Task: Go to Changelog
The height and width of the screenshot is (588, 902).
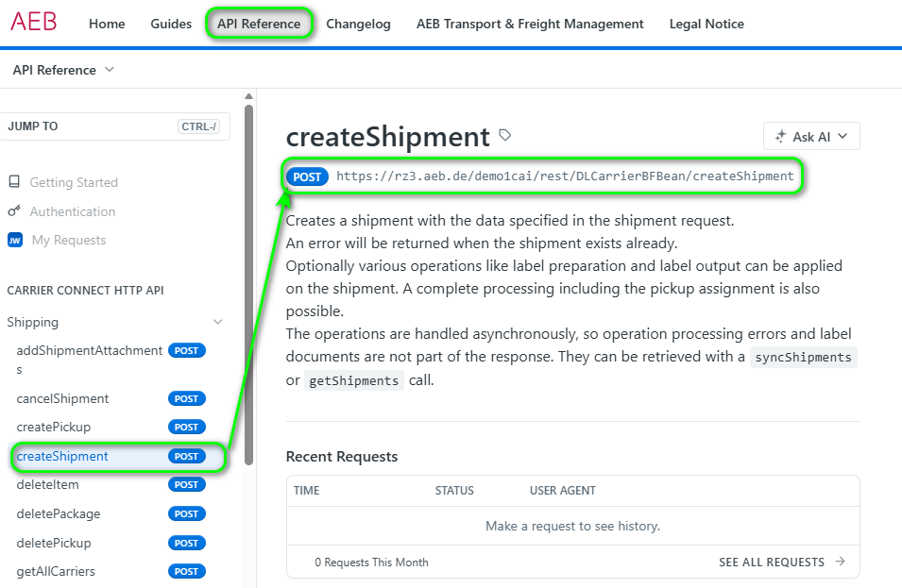Action: pyautogui.click(x=358, y=24)
